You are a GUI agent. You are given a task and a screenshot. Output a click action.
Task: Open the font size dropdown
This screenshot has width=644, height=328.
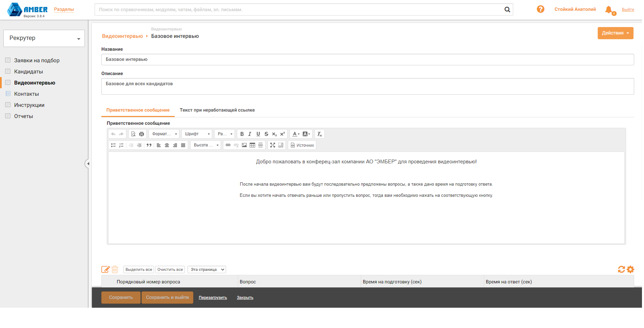(225, 134)
